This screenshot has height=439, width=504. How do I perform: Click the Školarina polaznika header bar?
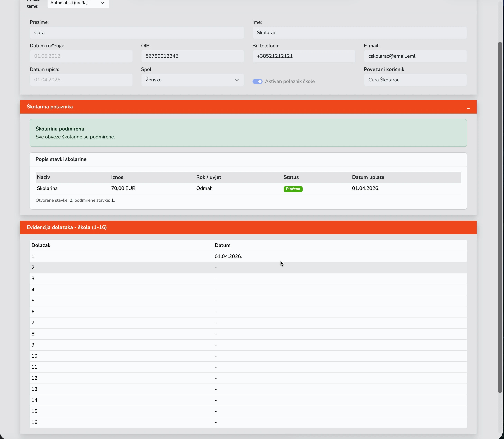(x=245, y=107)
